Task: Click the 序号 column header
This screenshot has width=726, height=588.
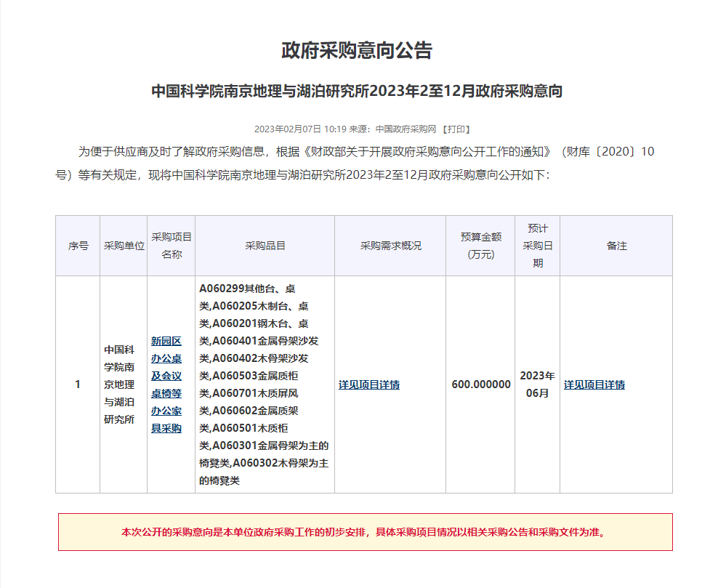Action: pos(78,246)
